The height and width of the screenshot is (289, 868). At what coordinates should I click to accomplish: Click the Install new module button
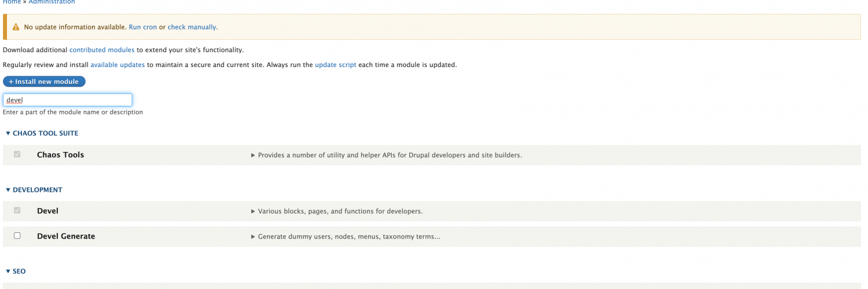(44, 81)
